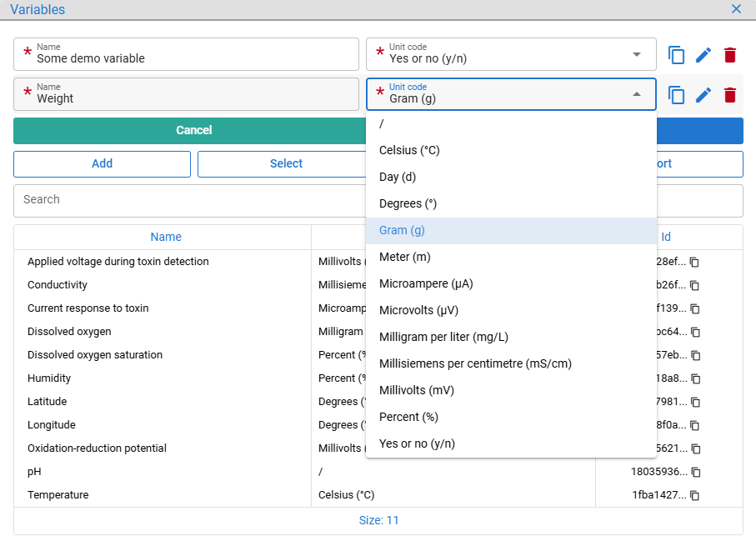Click the 'Some demo variable' name field

[186, 54]
